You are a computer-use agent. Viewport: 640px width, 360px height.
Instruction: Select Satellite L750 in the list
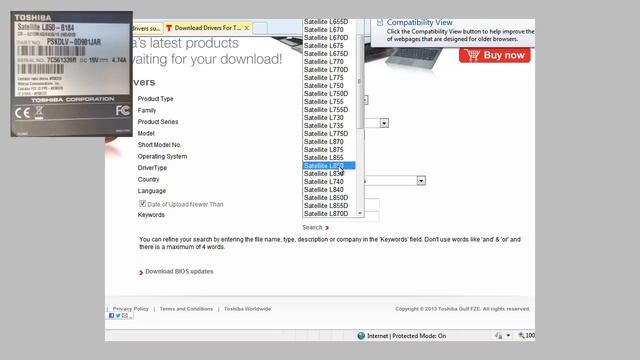click(329, 86)
